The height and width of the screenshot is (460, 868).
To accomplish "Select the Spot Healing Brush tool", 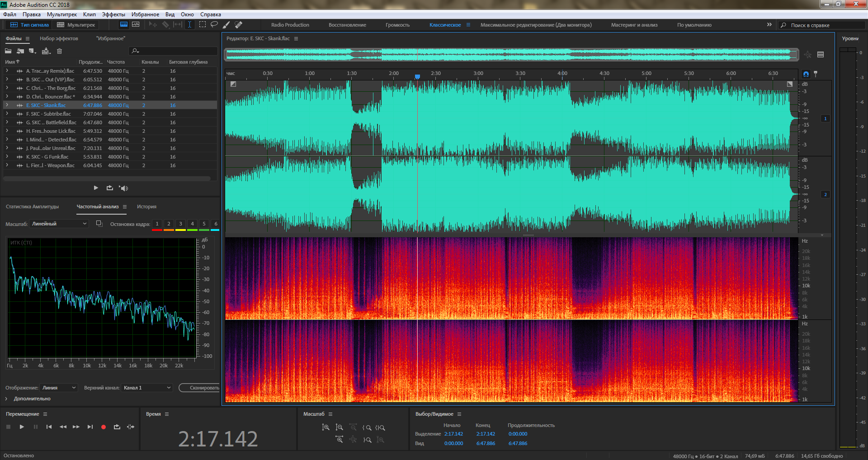I will pyautogui.click(x=239, y=25).
